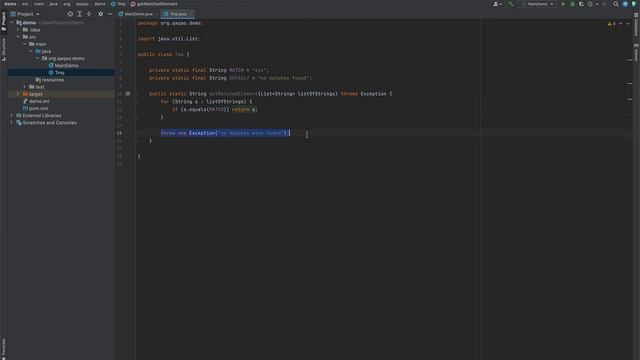The image size is (640, 360).
Task: Click the fold toggle on line 10
Action: [x=136, y=94]
